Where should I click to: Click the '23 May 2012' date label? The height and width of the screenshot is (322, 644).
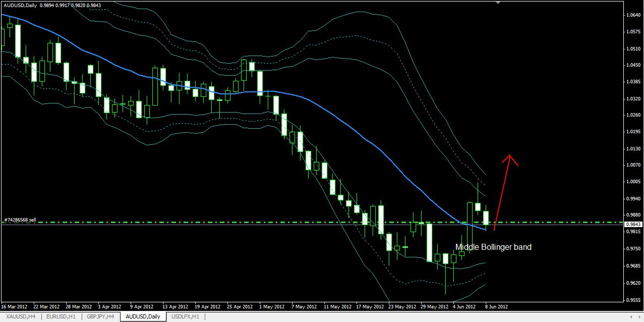click(x=402, y=306)
